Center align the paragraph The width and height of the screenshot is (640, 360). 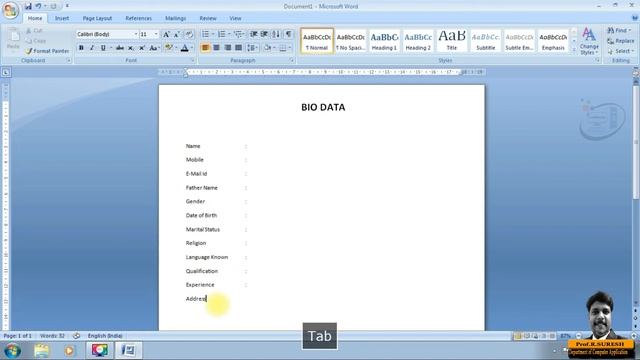216,48
